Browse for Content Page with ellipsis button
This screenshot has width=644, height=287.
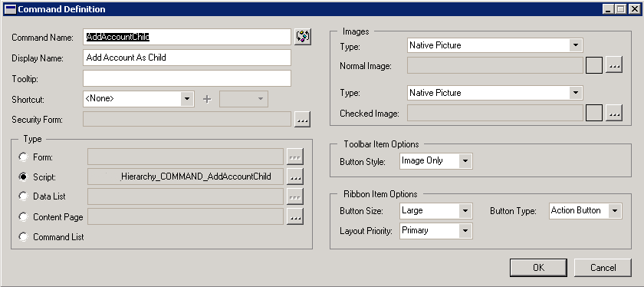295,216
